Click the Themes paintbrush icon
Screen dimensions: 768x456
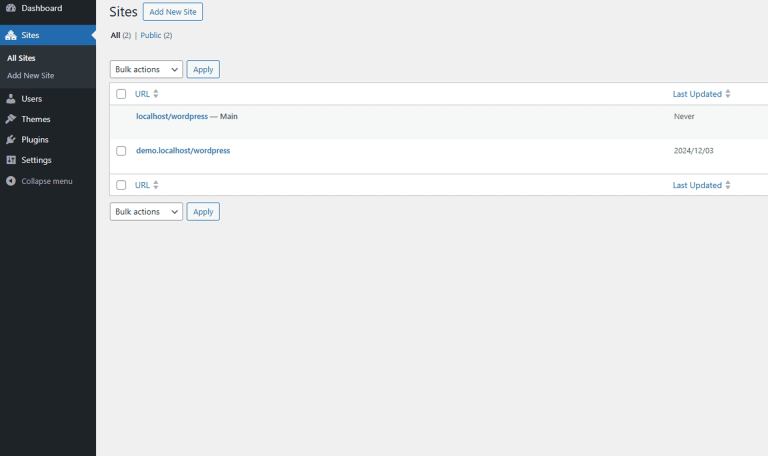coord(11,119)
